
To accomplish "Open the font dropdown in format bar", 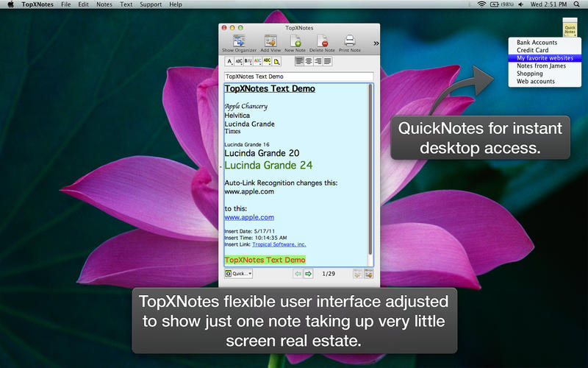I will point(229,61).
